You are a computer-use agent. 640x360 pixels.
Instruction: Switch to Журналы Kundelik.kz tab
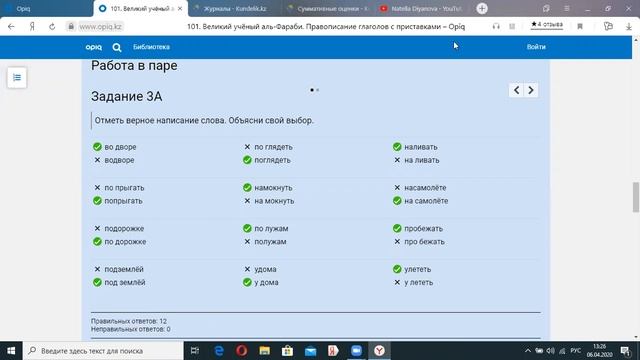[x=234, y=9]
